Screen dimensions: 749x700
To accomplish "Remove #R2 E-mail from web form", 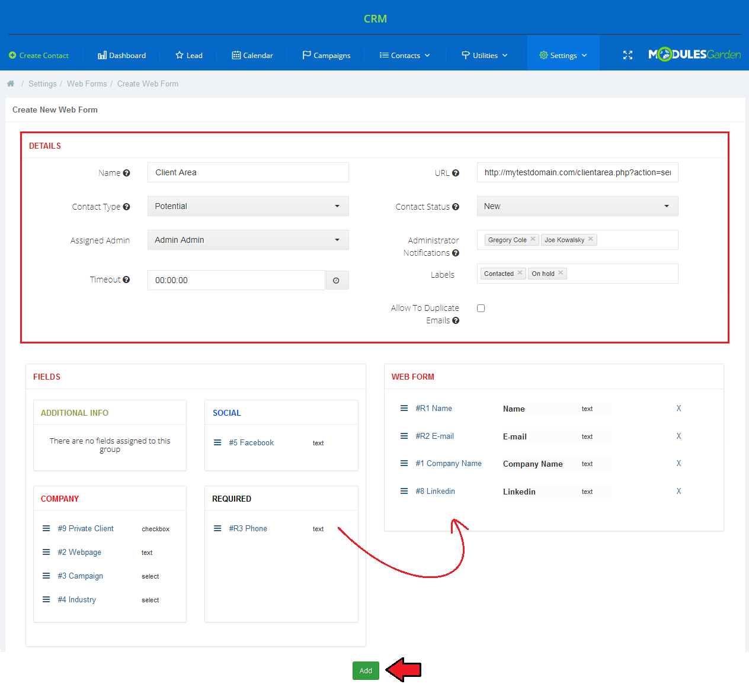I will [679, 436].
